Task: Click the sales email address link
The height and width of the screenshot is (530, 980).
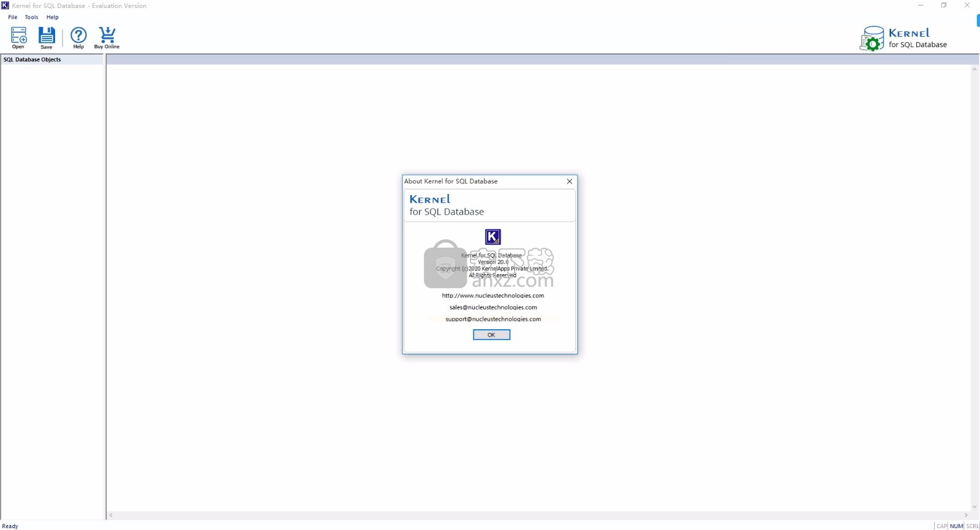Action: click(x=493, y=307)
